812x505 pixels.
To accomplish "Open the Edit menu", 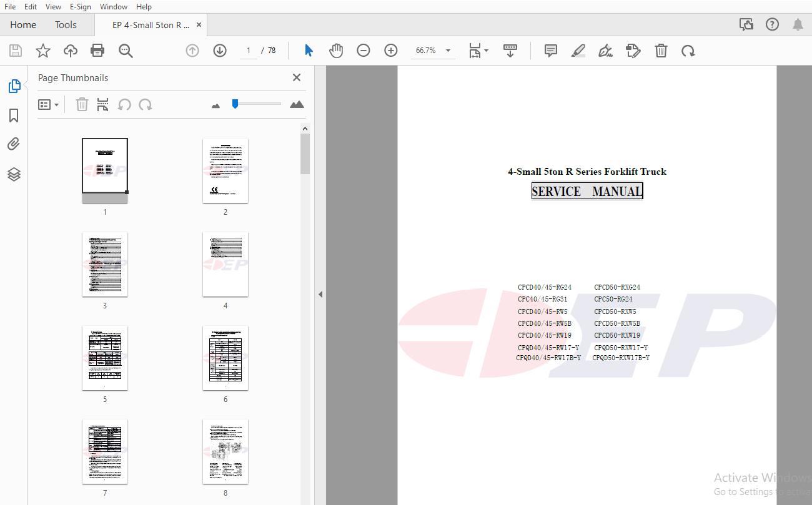I will (31, 7).
